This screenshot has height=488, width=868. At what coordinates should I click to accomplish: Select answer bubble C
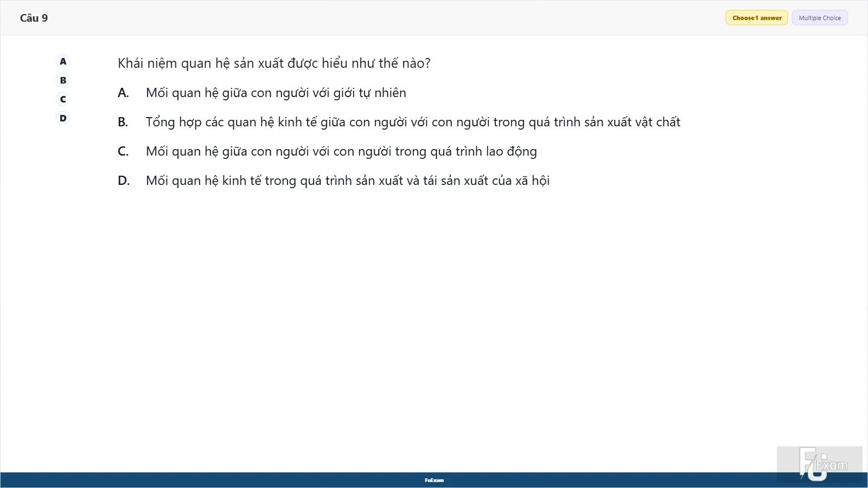[x=63, y=99]
